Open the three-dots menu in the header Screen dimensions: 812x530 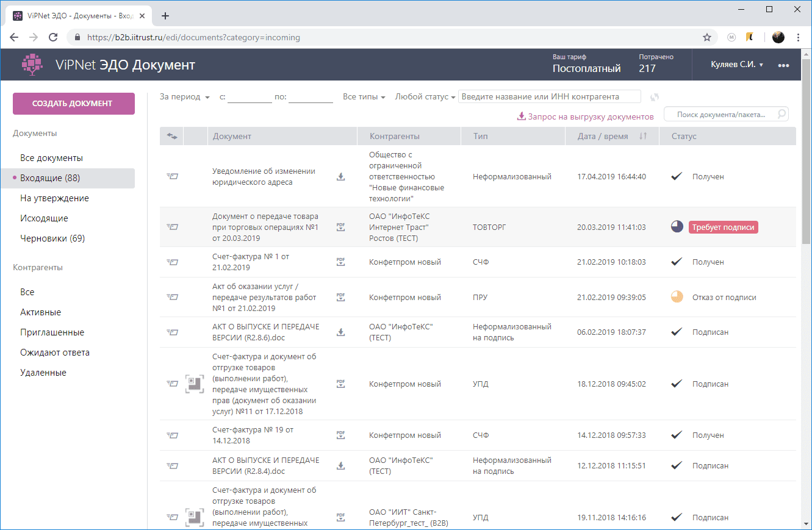point(783,65)
